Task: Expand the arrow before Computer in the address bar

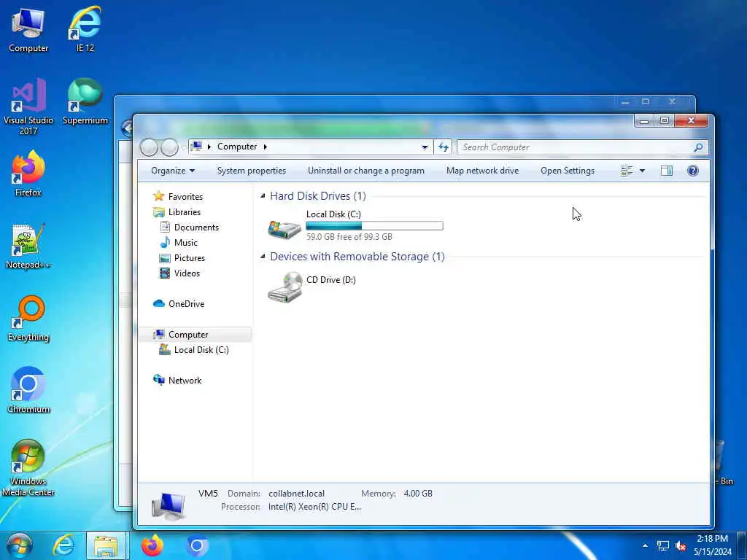Action: [x=209, y=147]
